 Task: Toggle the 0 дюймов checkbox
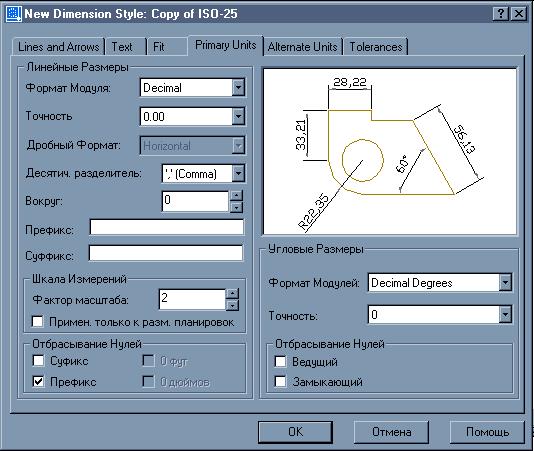(148, 382)
